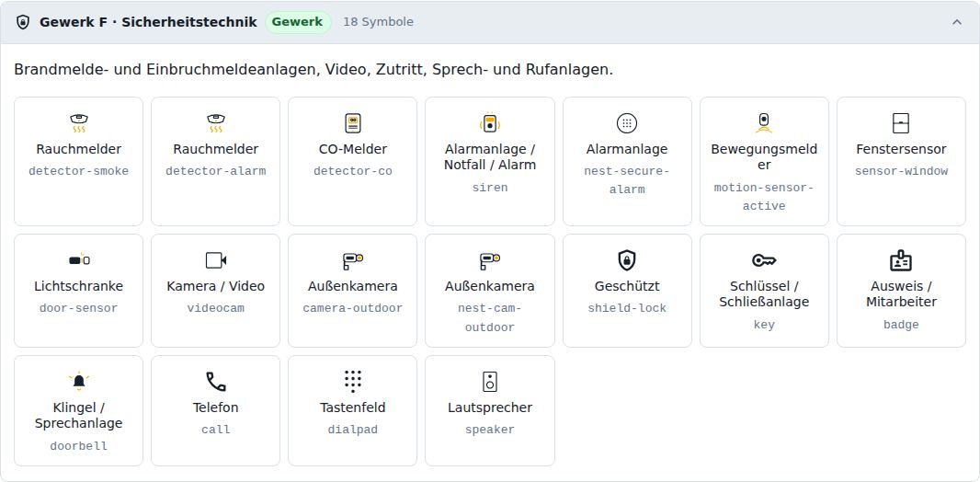980x482 pixels.
Task: Click the camera-outdoor Außenkamera icon
Action: point(352,260)
